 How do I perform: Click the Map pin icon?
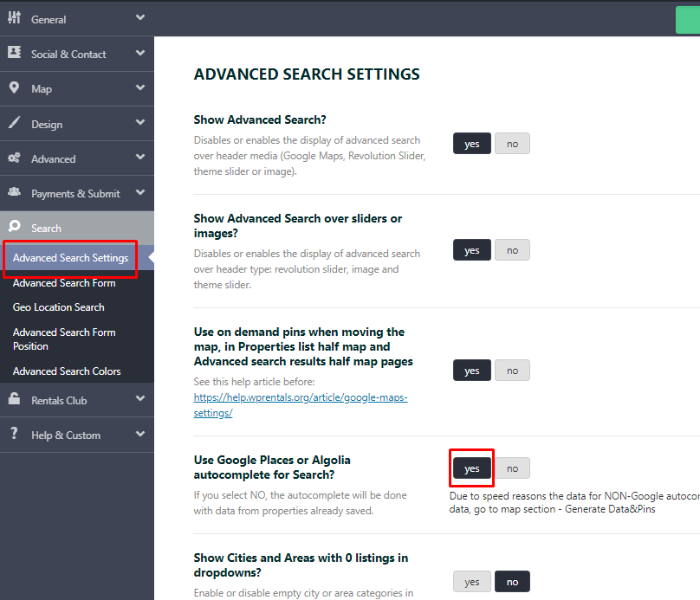point(14,88)
